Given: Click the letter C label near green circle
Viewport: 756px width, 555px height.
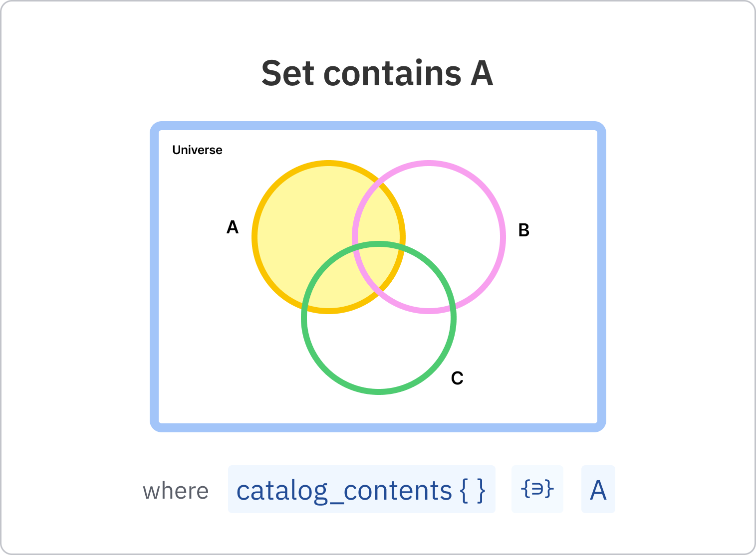Looking at the screenshot, I should pyautogui.click(x=457, y=378).
